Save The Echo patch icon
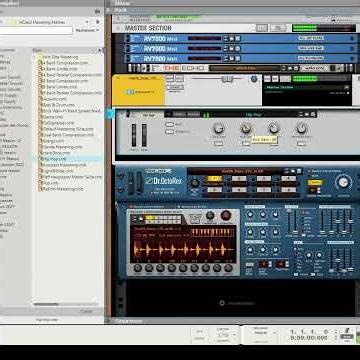The width and height of the screenshot is (360, 360). [x=295, y=68]
